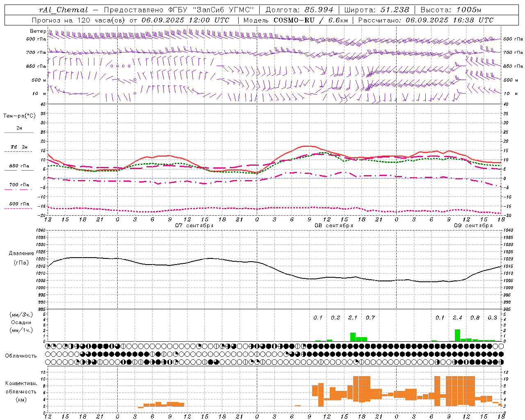Click the Облачность cloud cover label
The image size is (525, 420).
click(21, 356)
